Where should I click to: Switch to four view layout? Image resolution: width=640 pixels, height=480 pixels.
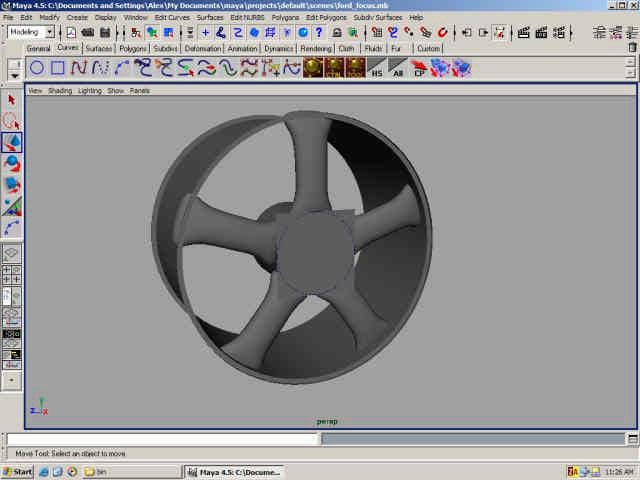12,275
